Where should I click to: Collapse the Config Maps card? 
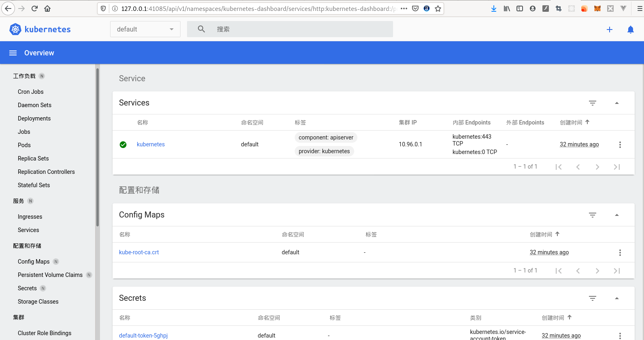[616, 215]
